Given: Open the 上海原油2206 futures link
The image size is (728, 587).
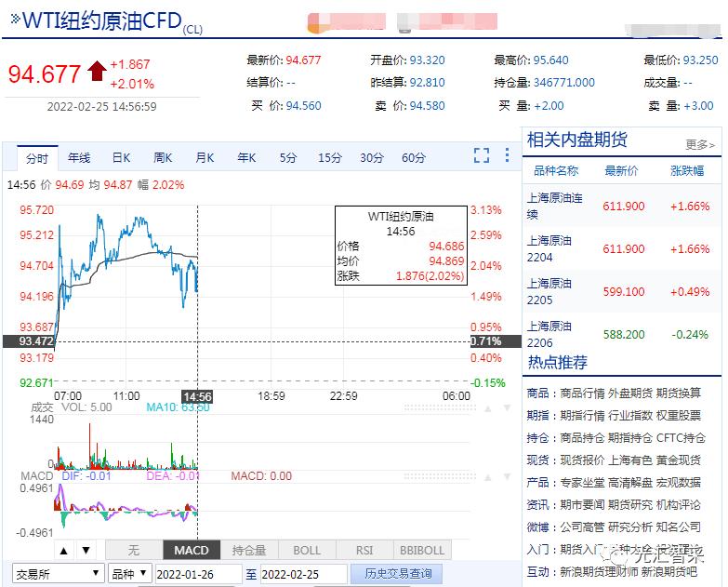Looking at the screenshot, I should pyautogui.click(x=549, y=334).
